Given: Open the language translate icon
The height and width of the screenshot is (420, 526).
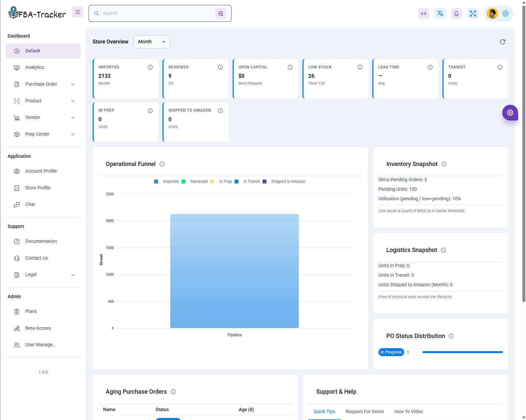Looking at the screenshot, I should pos(440,14).
